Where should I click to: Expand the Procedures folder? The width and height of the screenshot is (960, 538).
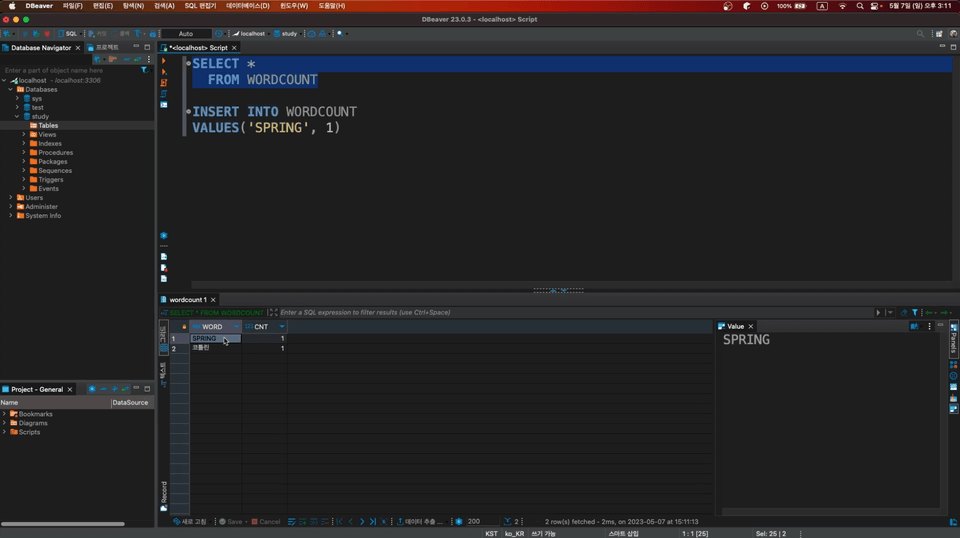pos(24,152)
